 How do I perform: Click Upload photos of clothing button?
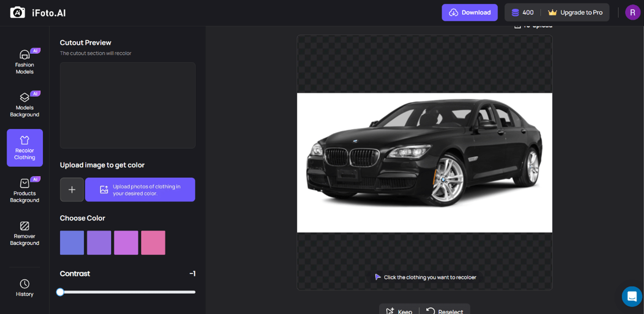point(140,189)
